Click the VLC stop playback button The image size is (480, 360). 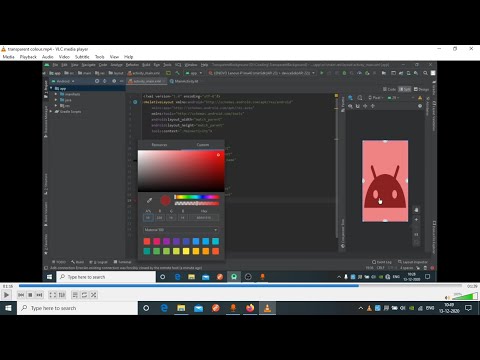(x=30, y=295)
